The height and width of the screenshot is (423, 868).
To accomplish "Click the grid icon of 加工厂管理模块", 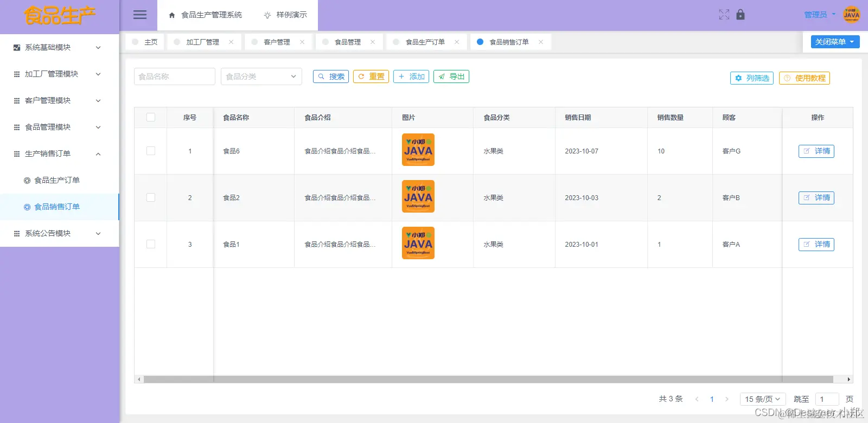I will (17, 74).
